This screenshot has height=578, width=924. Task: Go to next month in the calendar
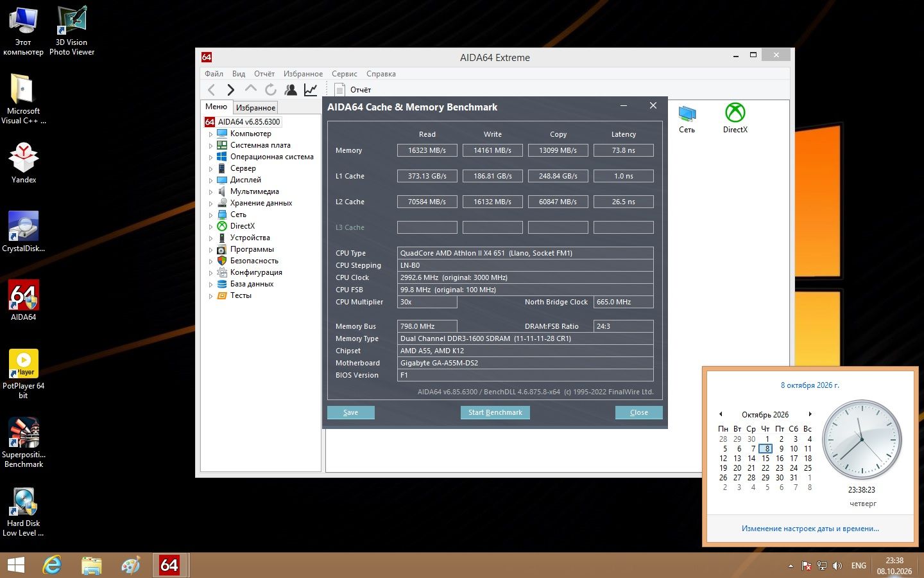coord(810,414)
